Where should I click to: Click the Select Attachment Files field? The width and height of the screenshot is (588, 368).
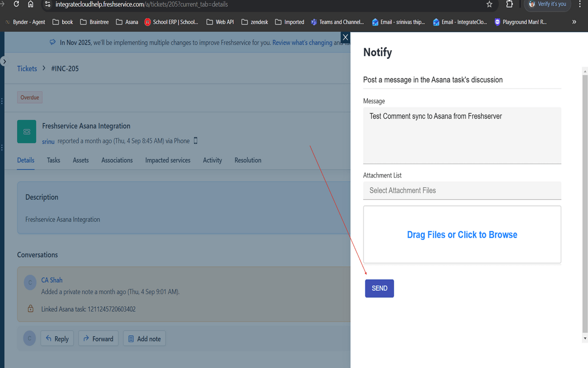coord(462,190)
